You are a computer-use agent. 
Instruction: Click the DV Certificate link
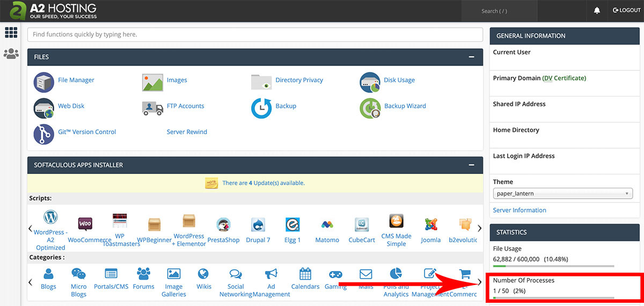pyautogui.click(x=565, y=78)
